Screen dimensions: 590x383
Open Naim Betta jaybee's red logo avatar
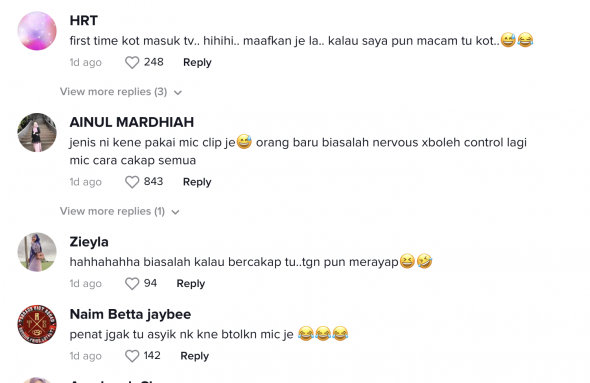(37, 324)
